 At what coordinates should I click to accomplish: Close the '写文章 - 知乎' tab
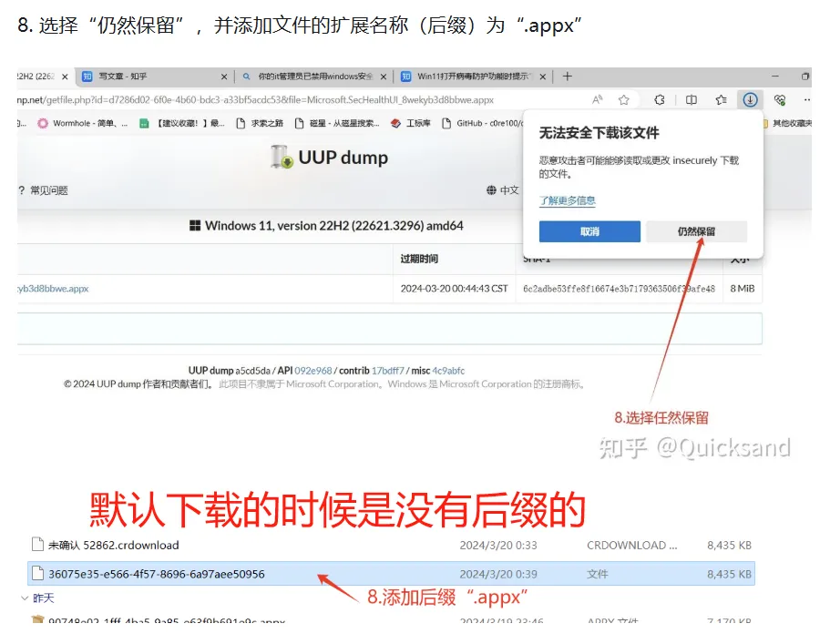tap(224, 77)
